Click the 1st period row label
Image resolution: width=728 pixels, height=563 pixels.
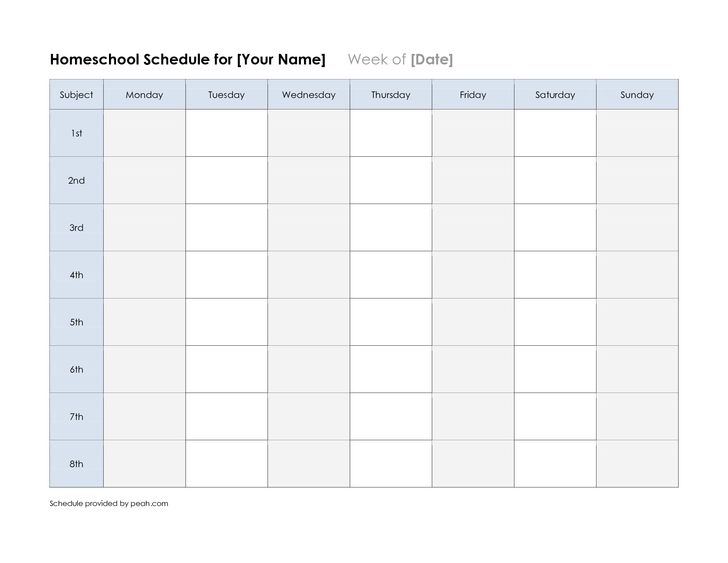pos(76,133)
